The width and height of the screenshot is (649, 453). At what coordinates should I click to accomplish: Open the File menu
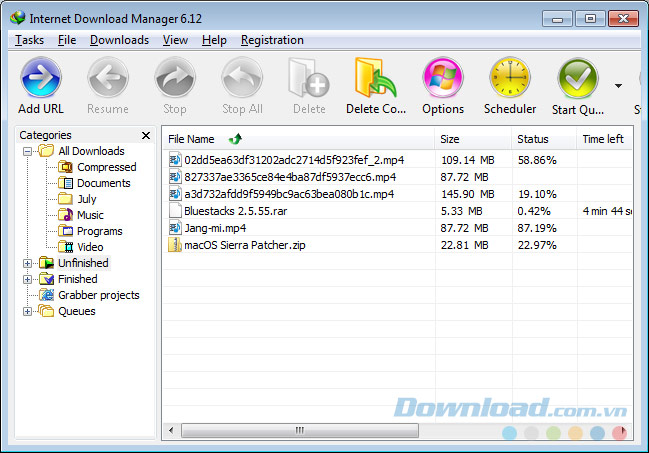coord(67,40)
